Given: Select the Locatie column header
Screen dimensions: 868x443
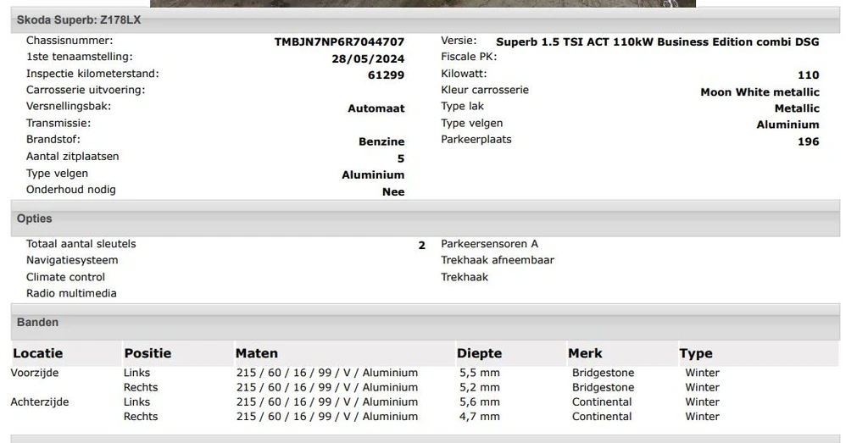Looking at the screenshot, I should tap(37, 353).
